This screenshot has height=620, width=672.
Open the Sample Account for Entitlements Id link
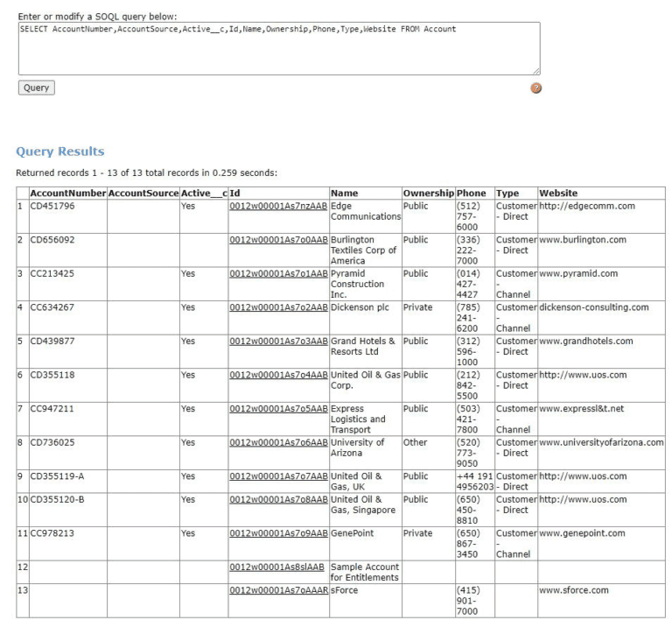[276, 567]
